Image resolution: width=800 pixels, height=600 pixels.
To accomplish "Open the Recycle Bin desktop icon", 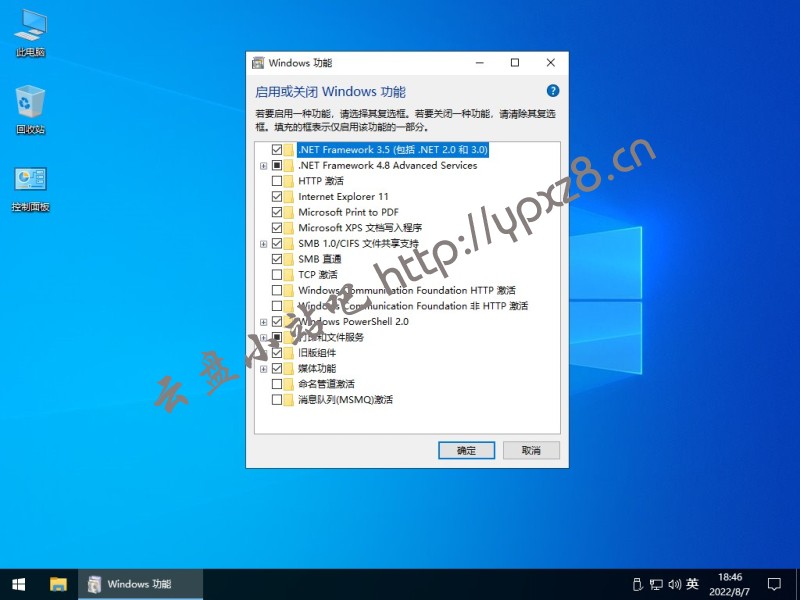I will click(31, 110).
